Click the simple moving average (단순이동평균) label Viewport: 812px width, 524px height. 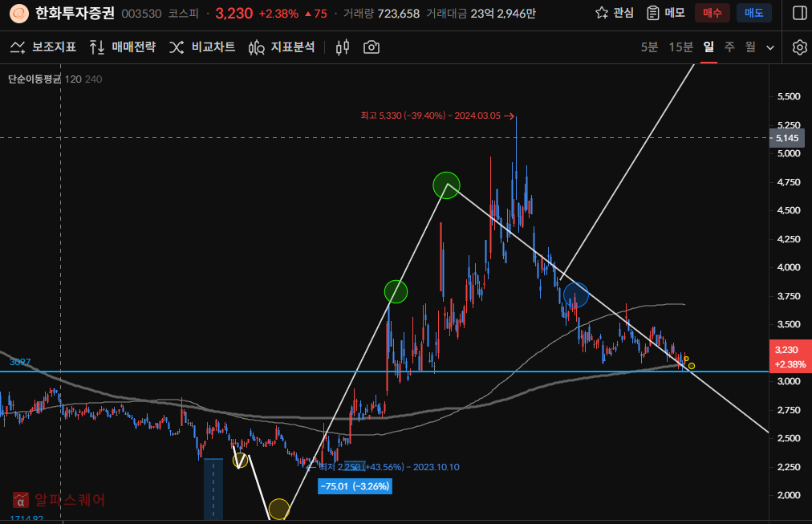pos(35,79)
